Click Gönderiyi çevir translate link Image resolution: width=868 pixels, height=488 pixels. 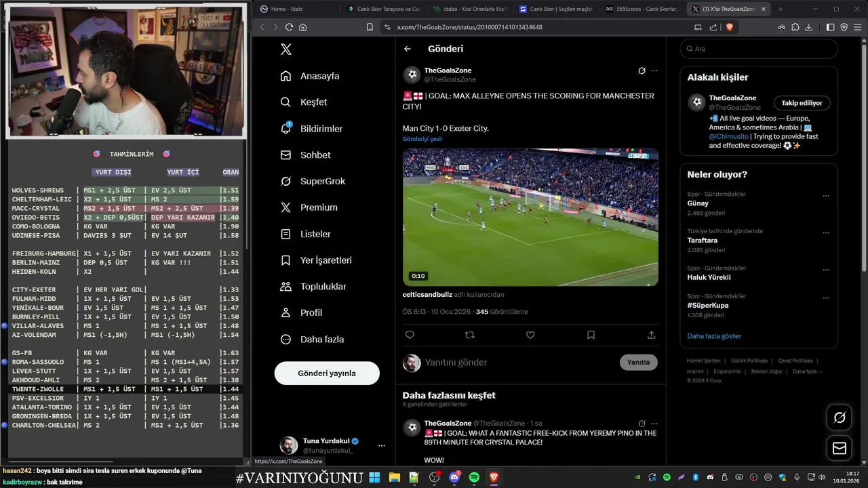click(422, 139)
